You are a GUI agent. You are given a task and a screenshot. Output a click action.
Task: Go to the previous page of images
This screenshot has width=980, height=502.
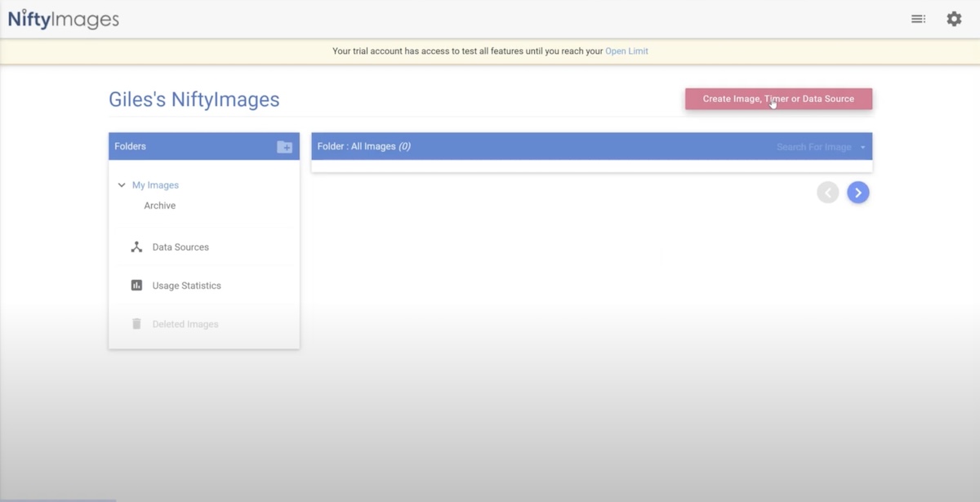point(828,193)
